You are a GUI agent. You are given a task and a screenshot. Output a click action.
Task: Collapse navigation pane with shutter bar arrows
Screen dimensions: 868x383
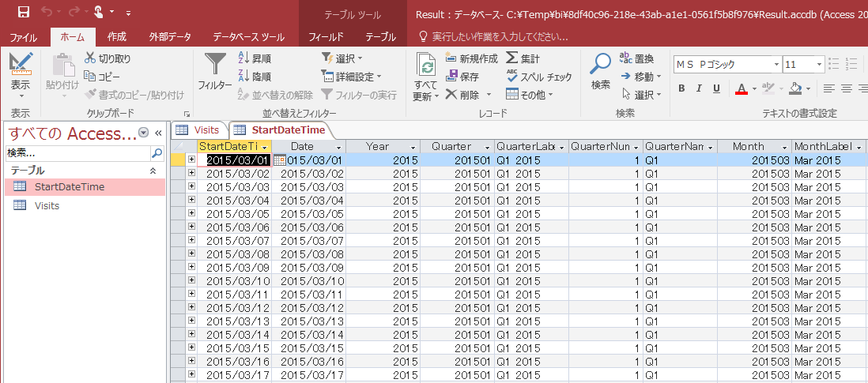point(158,133)
